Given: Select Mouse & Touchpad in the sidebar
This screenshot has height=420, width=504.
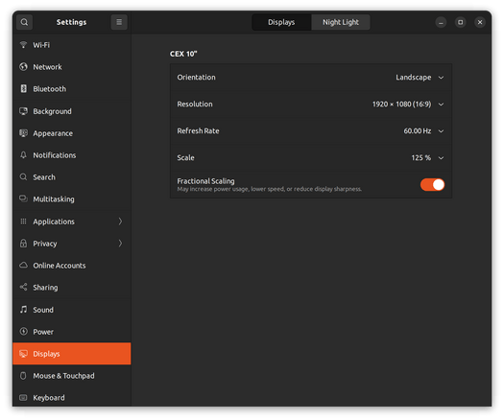Looking at the screenshot, I should point(72,376).
